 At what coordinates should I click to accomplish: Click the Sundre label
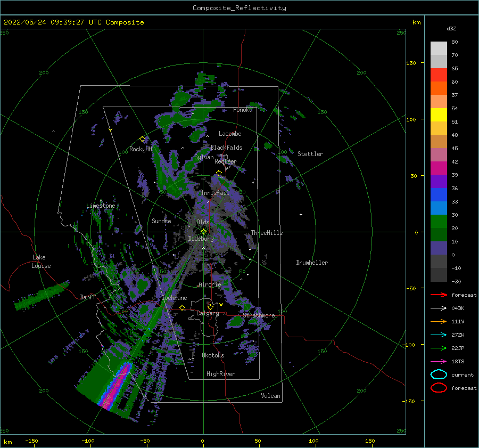pos(161,221)
